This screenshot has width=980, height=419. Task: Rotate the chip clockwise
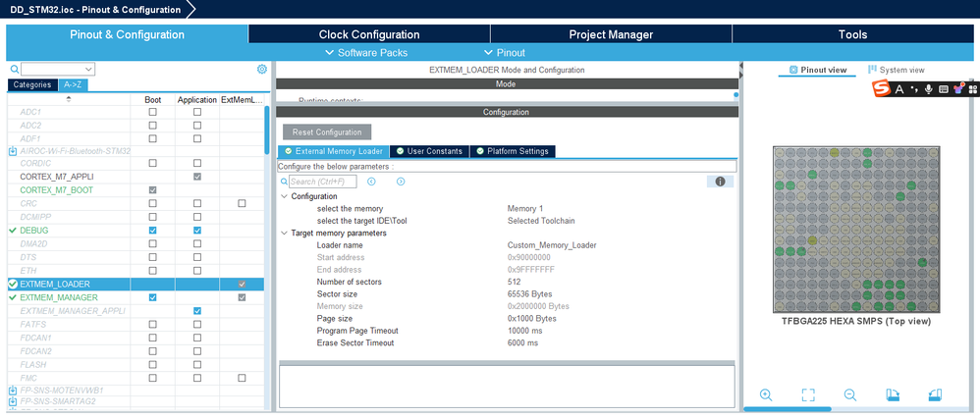tap(893, 394)
